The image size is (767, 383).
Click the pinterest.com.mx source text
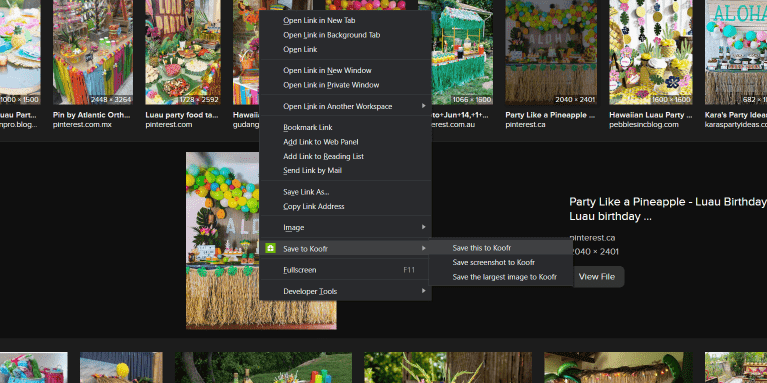click(x=82, y=125)
